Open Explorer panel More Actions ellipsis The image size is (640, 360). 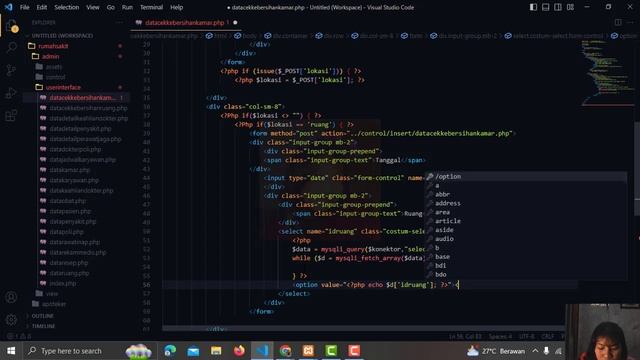point(119,23)
